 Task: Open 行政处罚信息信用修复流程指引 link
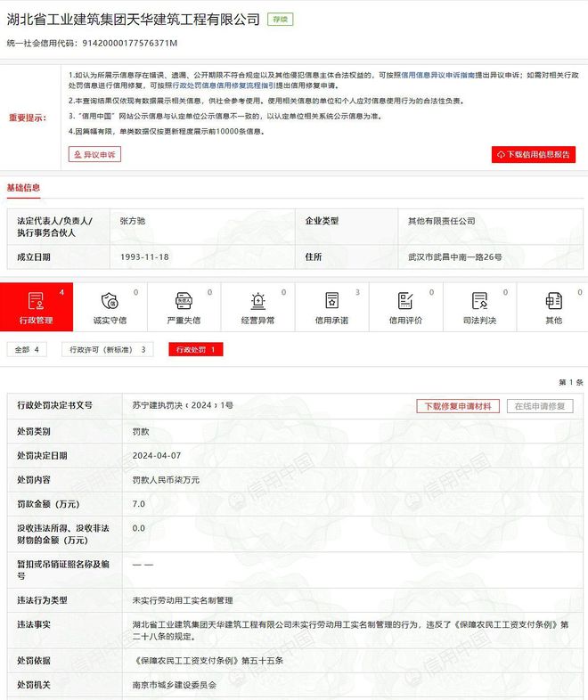click(x=225, y=85)
